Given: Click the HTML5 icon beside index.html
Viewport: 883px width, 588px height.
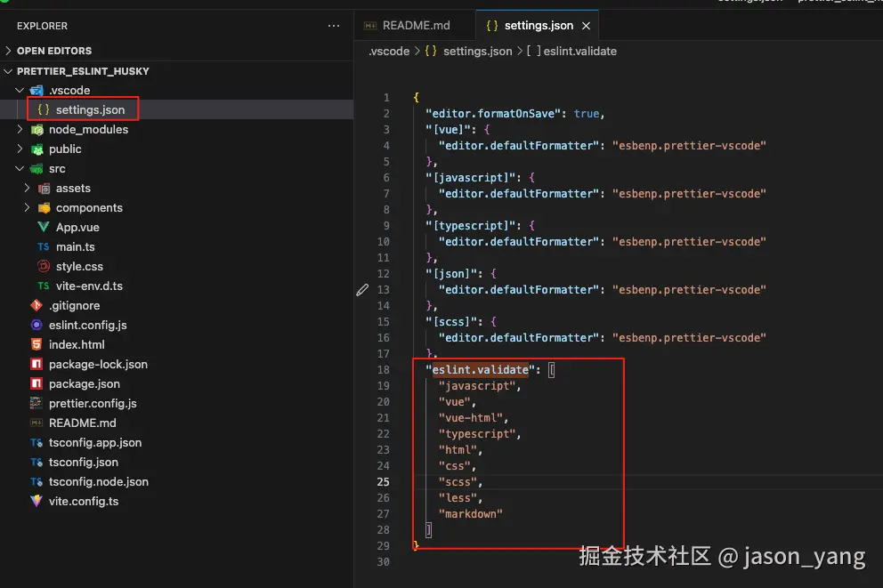Looking at the screenshot, I should pos(36,344).
